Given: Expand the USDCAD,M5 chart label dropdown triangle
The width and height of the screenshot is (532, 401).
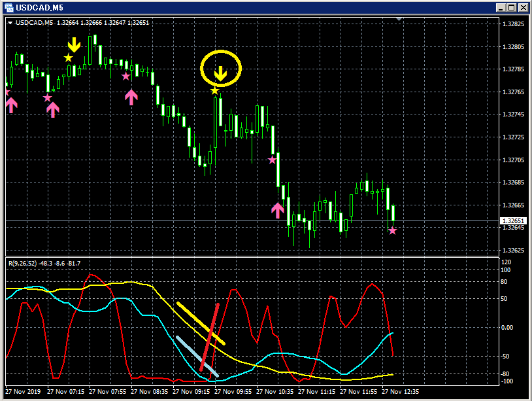Looking at the screenshot, I should (x=10, y=23).
